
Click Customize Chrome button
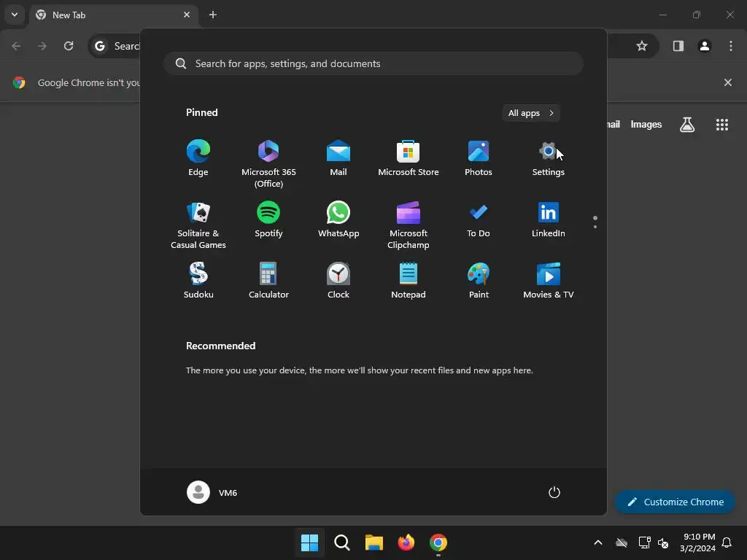(x=675, y=502)
